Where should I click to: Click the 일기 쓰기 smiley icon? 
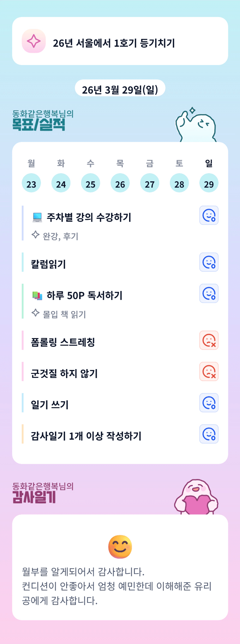click(x=209, y=403)
